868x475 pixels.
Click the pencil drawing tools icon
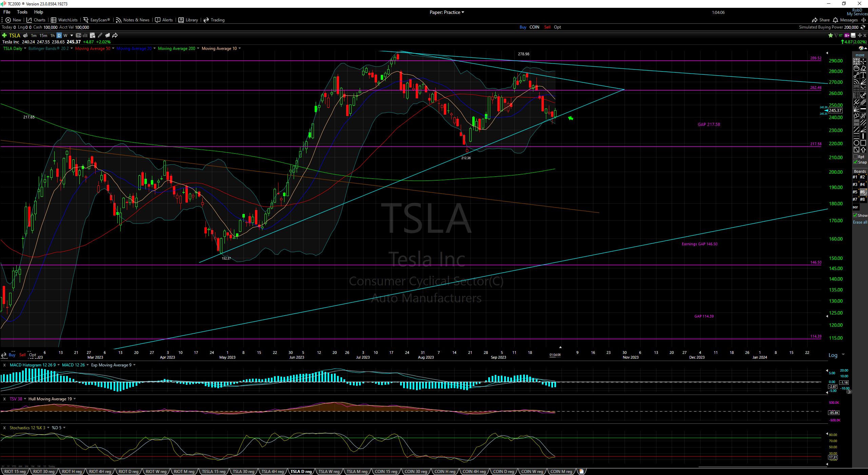coord(100,35)
